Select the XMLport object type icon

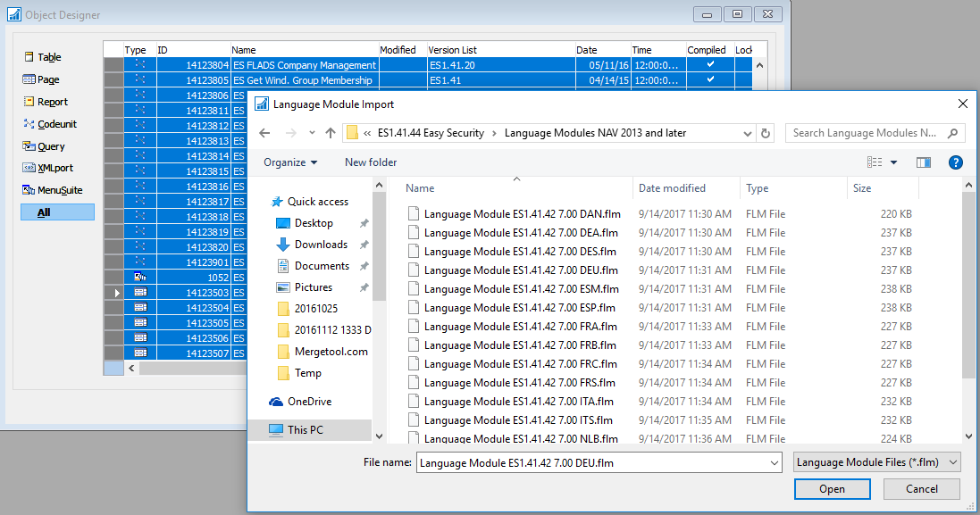point(29,168)
